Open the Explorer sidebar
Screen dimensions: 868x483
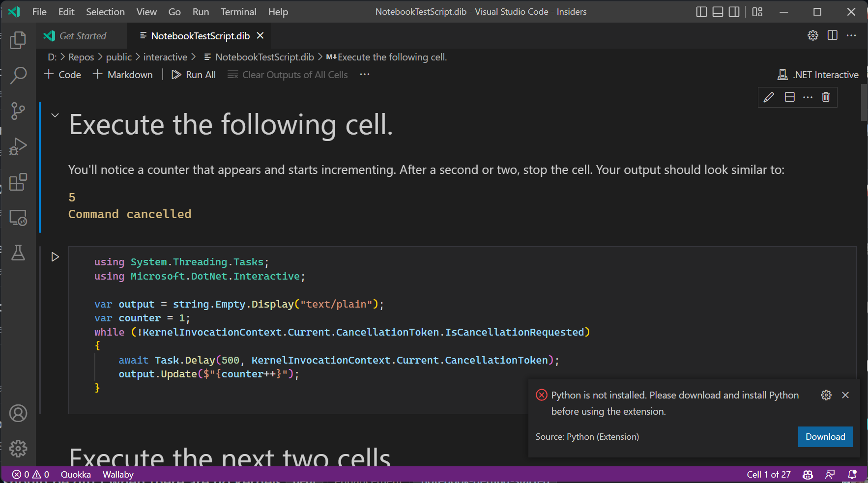[18, 40]
